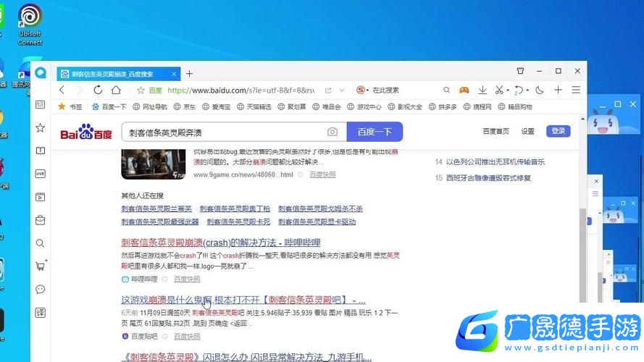Expand the address bar dropdown arrow

pos(342,90)
